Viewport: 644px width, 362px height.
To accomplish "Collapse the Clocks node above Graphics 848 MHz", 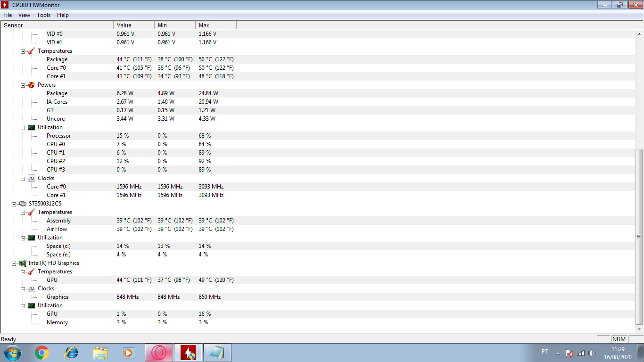I will click(23, 288).
